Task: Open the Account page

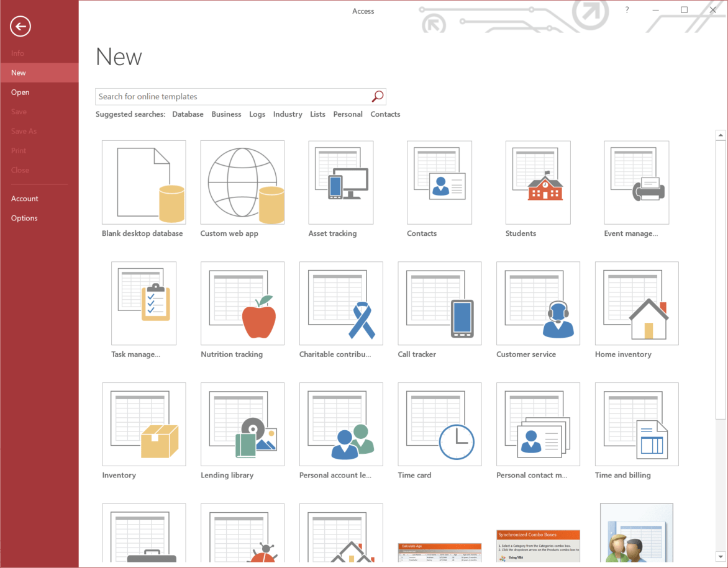Action: tap(40, 199)
